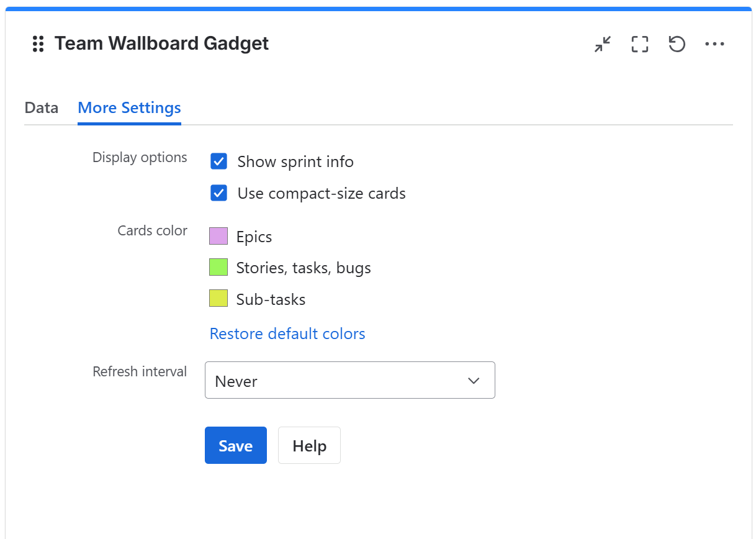Pick a new color for Stories, tasks, bugs

click(x=218, y=267)
